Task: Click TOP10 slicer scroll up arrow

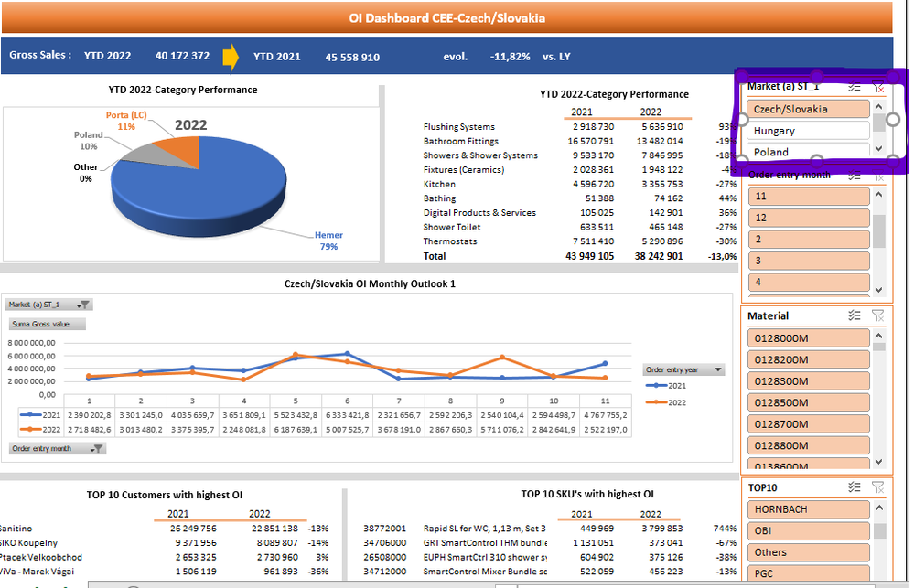Action: pos(879,508)
